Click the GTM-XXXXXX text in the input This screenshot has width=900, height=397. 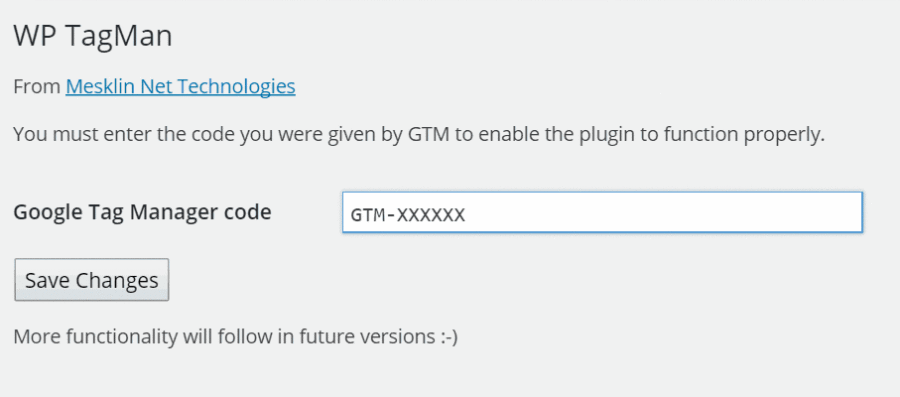pyautogui.click(x=408, y=215)
